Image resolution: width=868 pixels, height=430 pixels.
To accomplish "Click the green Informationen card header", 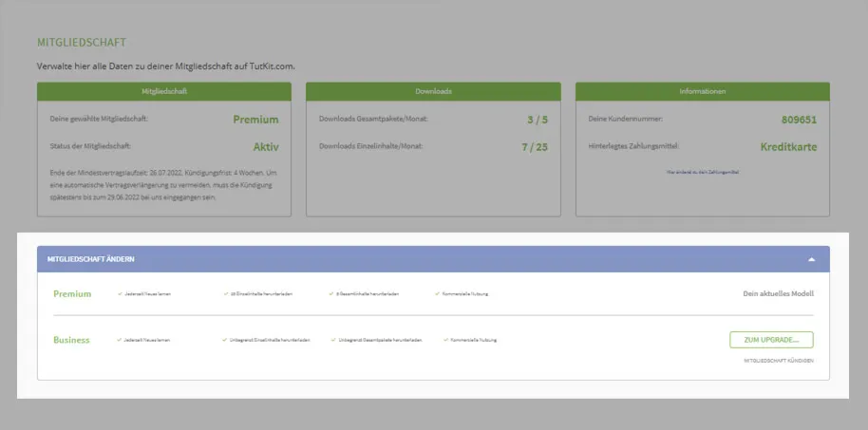I will point(703,91).
